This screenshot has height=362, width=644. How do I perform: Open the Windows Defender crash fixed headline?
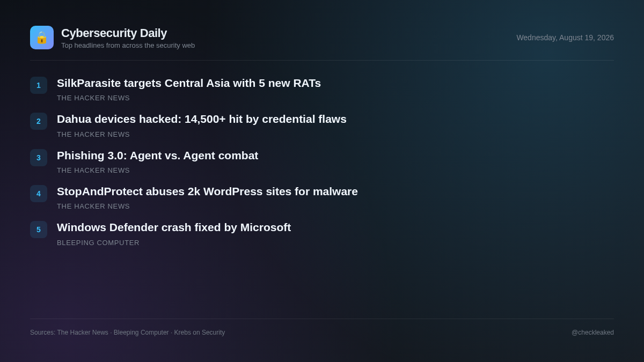pyautogui.click(x=174, y=227)
